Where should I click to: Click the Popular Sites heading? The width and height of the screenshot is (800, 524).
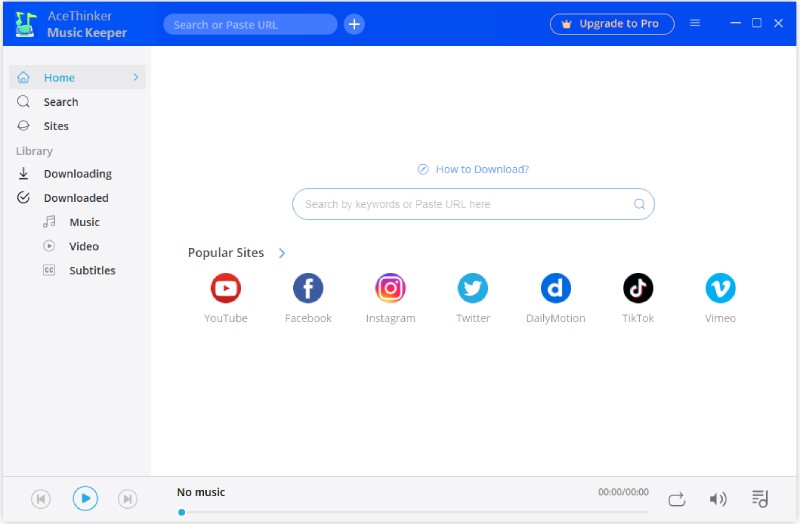click(226, 253)
